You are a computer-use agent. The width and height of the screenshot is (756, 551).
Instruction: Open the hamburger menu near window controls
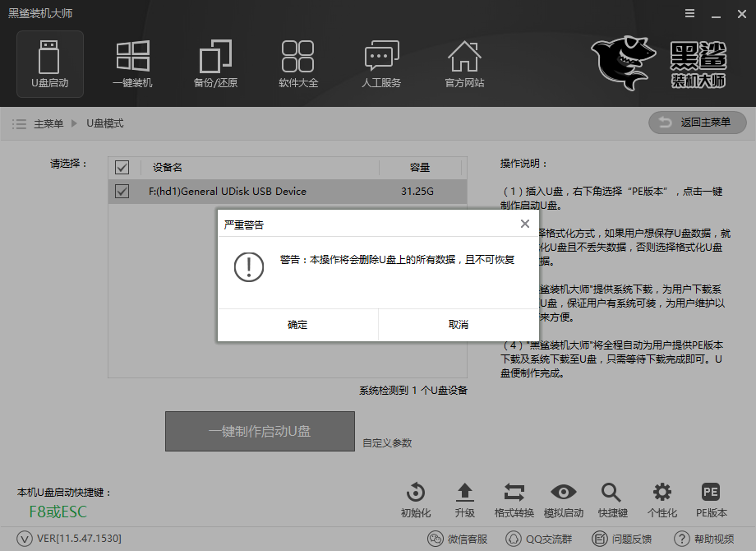[689, 13]
